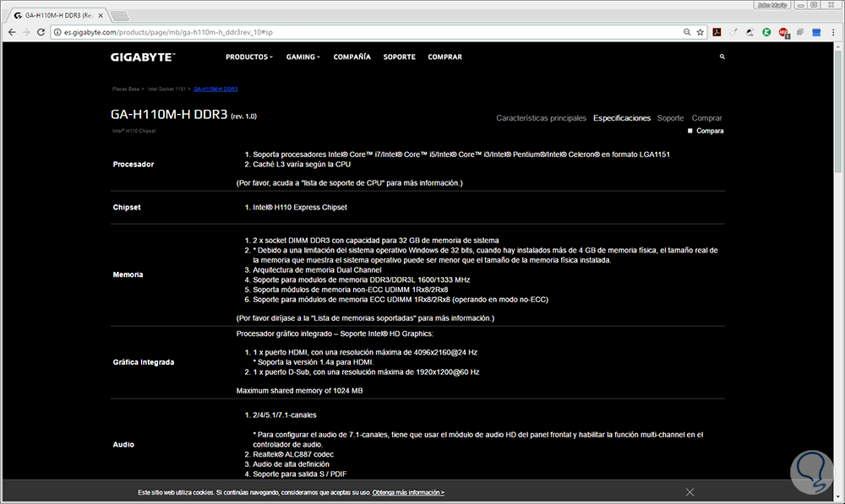
Task: Open the Adblock Plus extension
Action: [x=783, y=33]
